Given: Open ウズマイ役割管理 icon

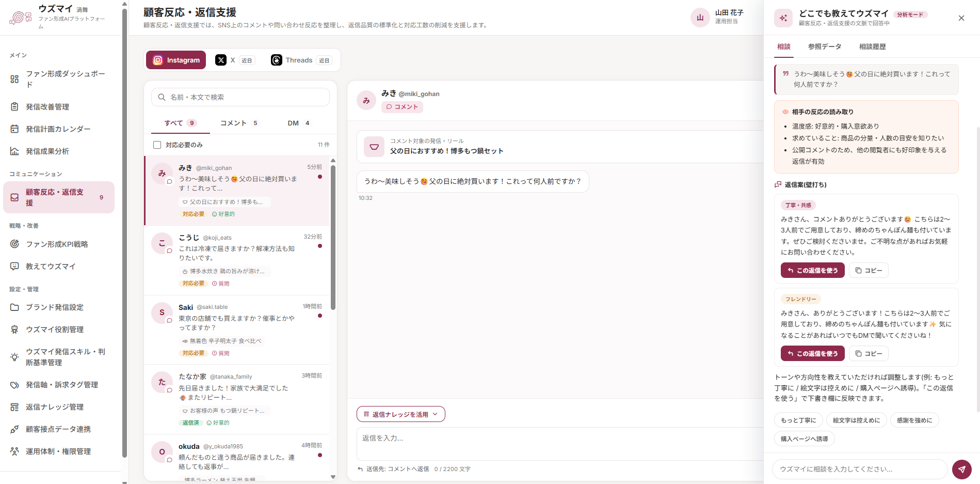Looking at the screenshot, I should pyautogui.click(x=14, y=330).
